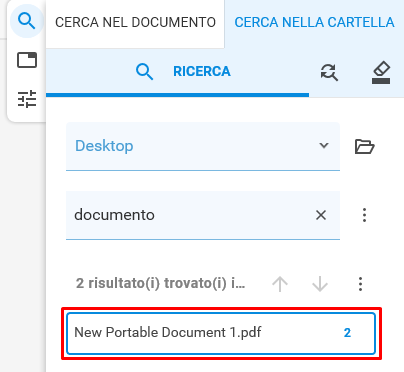Image resolution: width=404 pixels, height=372 pixels.
Task: Click the redact eraser icon
Action: click(381, 72)
